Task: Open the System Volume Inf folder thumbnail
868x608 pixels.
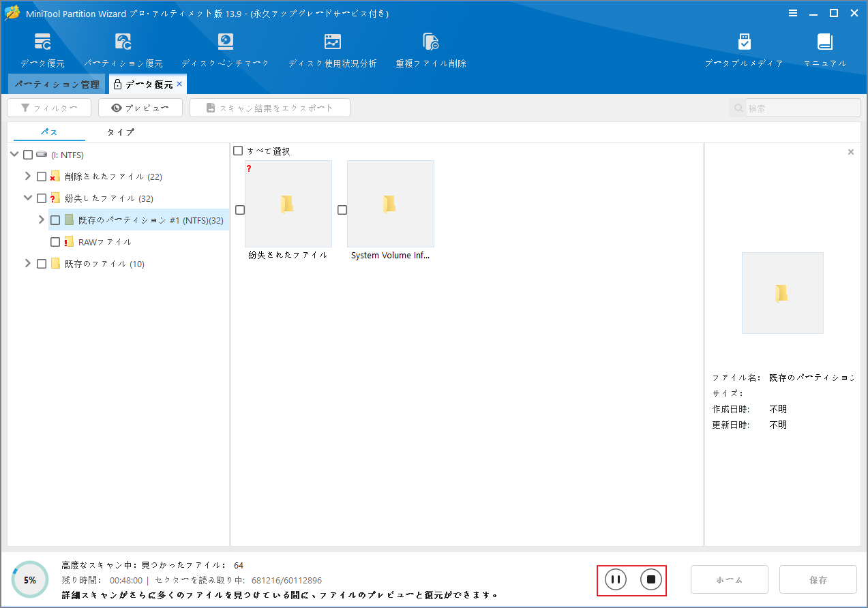Action: click(x=391, y=204)
